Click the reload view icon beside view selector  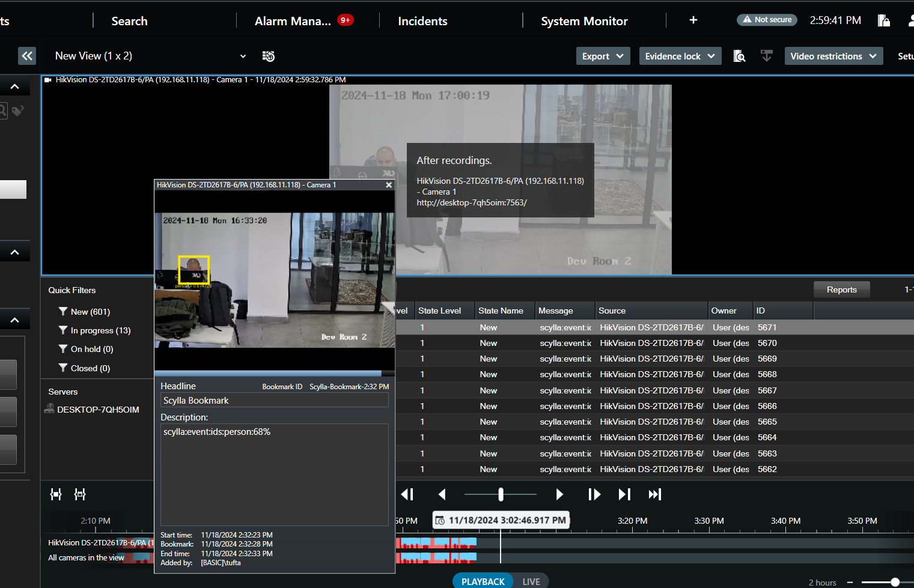pos(269,56)
